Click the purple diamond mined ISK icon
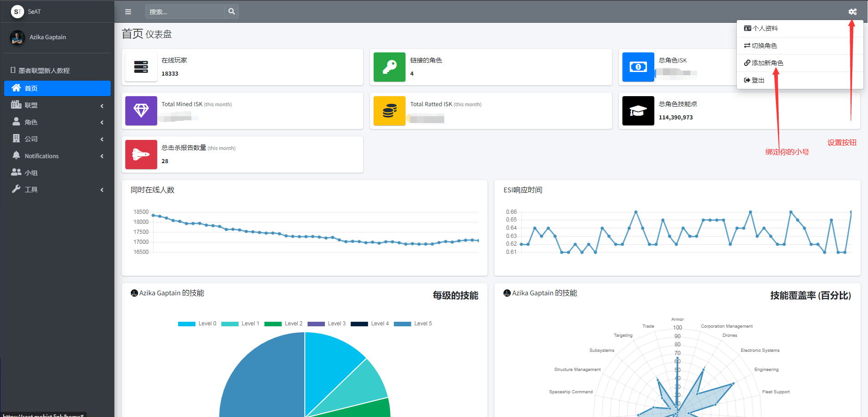Image resolution: width=868 pixels, height=417 pixels. (x=141, y=111)
